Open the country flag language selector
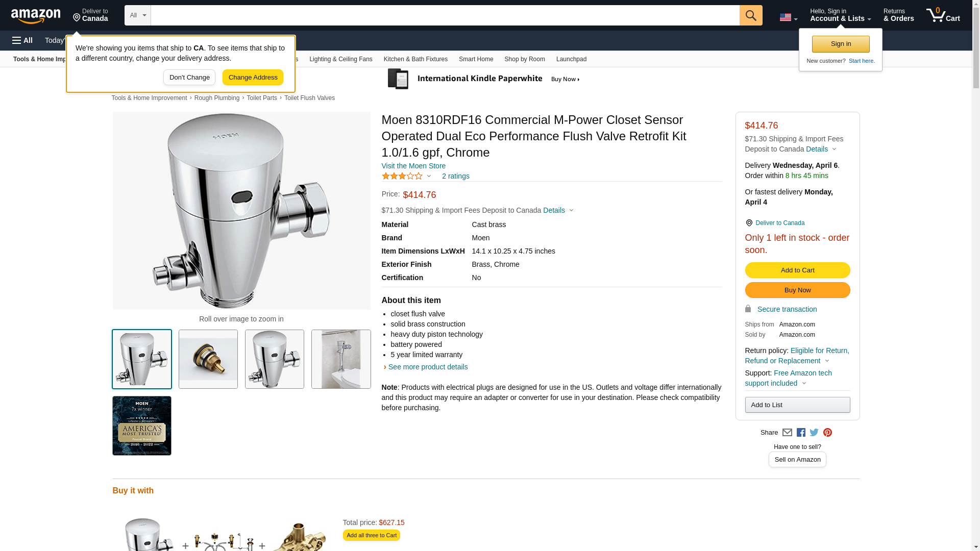 pos(788,17)
